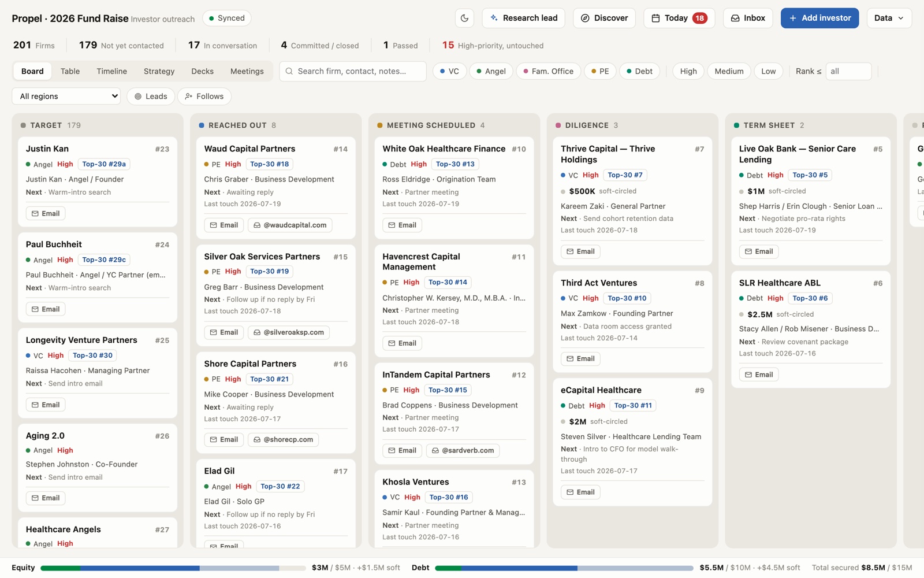The width and height of the screenshot is (924, 578).
Task: Open the Data dropdown menu
Action: pyautogui.click(x=889, y=18)
